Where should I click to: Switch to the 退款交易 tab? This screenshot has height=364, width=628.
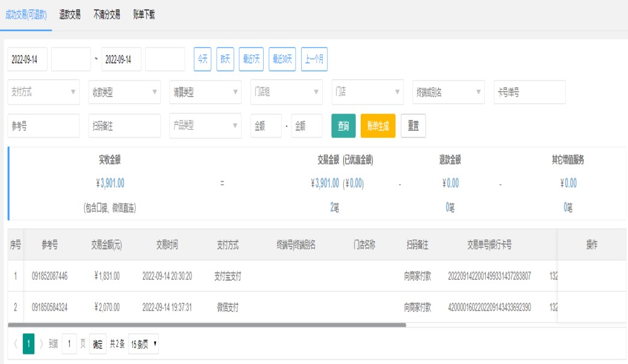(x=70, y=15)
